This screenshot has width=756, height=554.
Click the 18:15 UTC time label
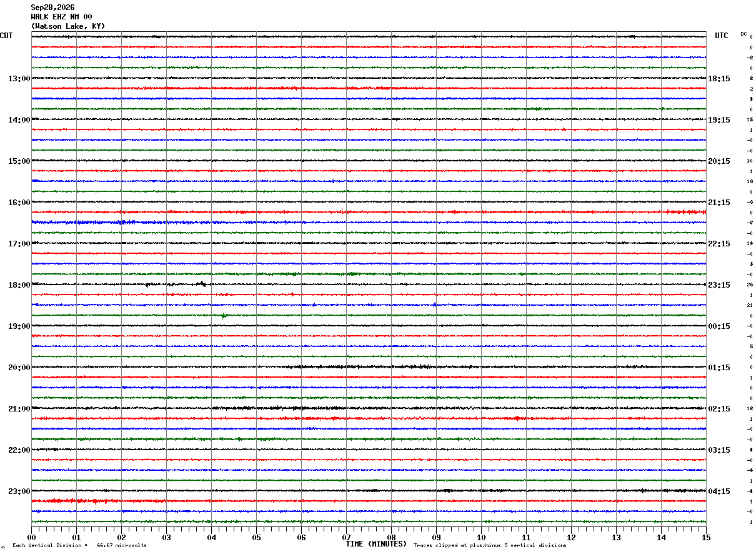click(719, 79)
